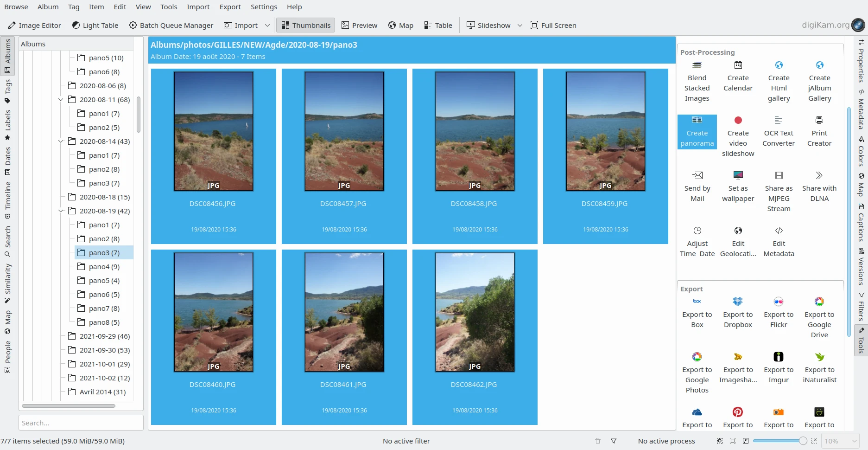Viewport: 868px width, 450px height.
Task: Open the Create panorama tool
Action: pyautogui.click(x=697, y=131)
